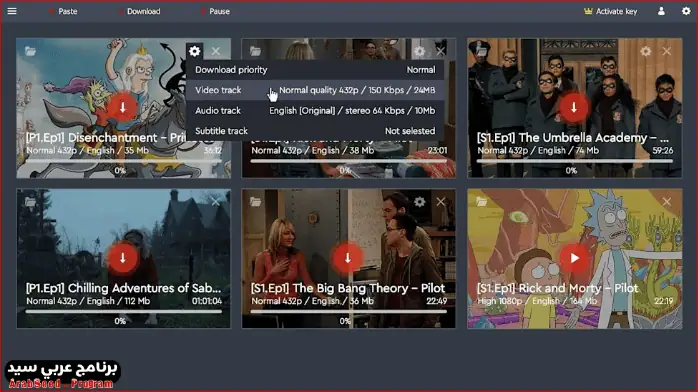Click Big Bang Theory progress bar

point(349,311)
